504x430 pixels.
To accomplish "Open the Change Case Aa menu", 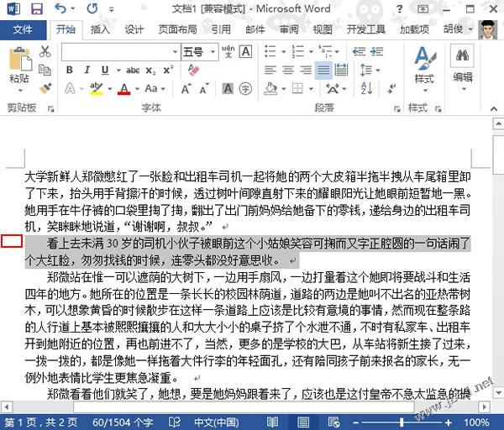I will pos(155,88).
